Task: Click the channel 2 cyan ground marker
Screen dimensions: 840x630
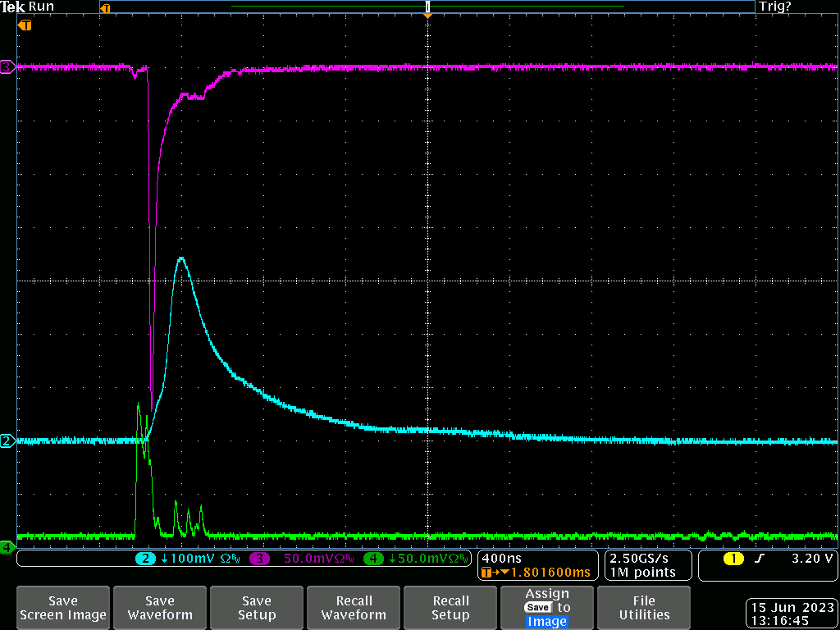Action: tap(7, 441)
